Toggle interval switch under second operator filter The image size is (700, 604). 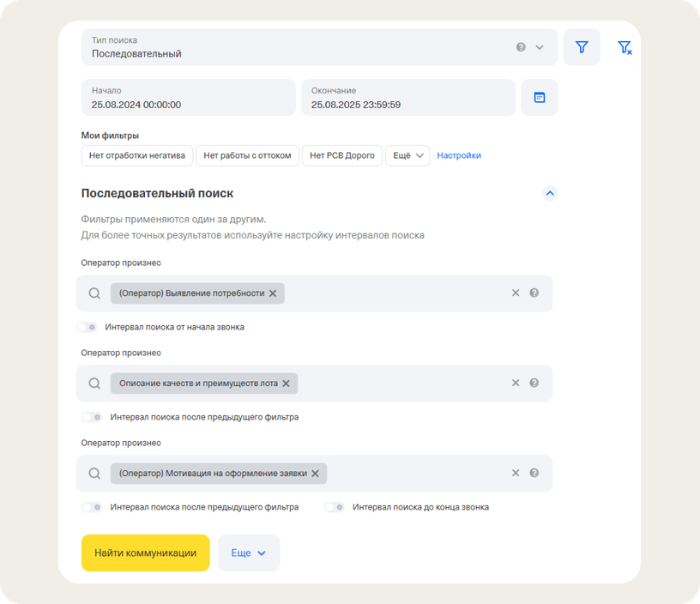point(92,417)
